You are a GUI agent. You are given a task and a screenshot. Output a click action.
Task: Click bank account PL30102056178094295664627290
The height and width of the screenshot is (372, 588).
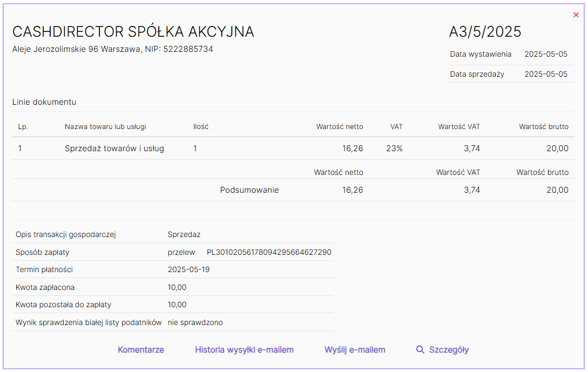point(269,252)
